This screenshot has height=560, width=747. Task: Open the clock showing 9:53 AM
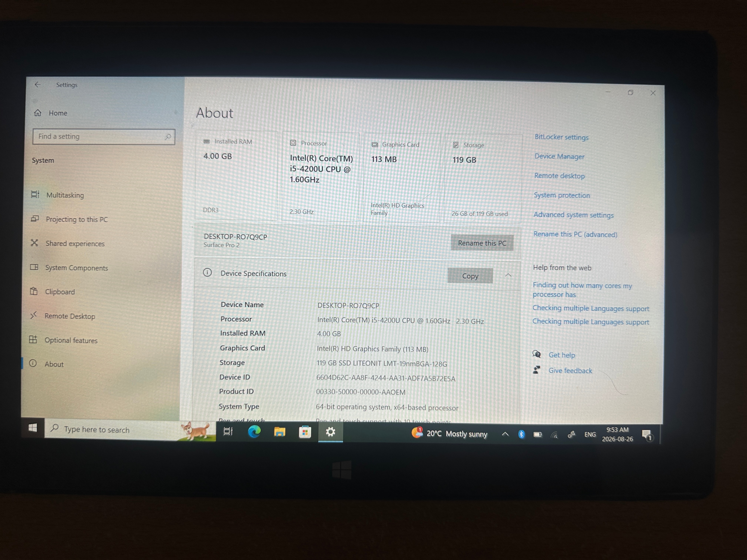(617, 434)
